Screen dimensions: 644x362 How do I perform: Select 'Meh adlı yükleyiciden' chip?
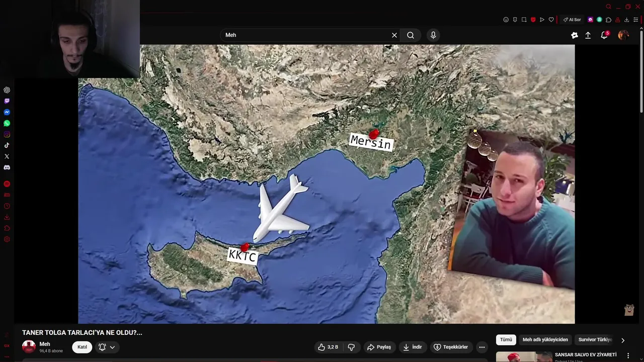click(x=545, y=340)
